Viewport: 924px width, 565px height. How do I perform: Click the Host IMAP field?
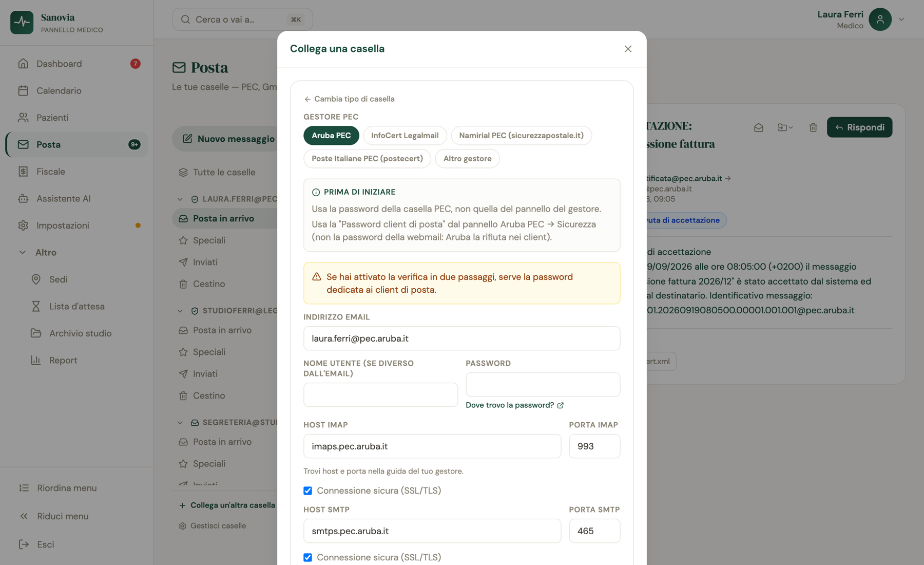tap(432, 446)
